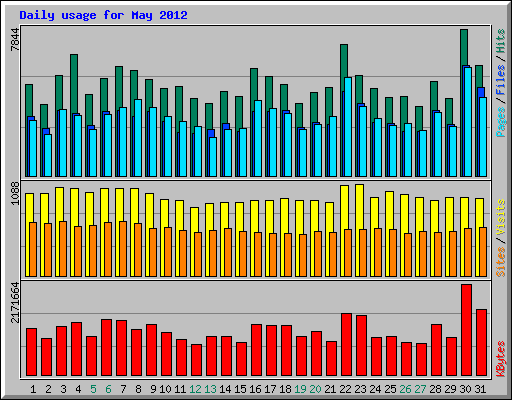
Task: Click day label 4 on x-axis
Action: tap(78, 389)
